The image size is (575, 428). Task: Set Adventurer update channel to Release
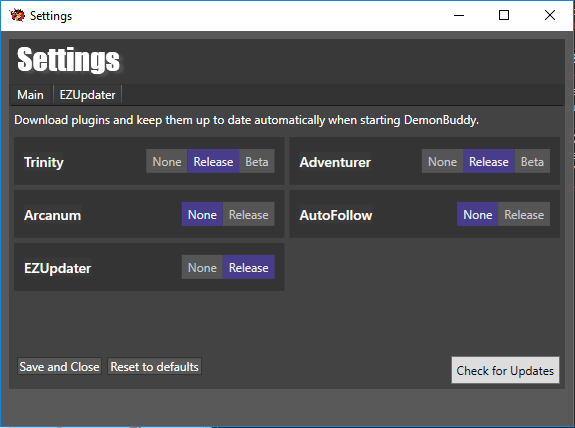click(489, 162)
